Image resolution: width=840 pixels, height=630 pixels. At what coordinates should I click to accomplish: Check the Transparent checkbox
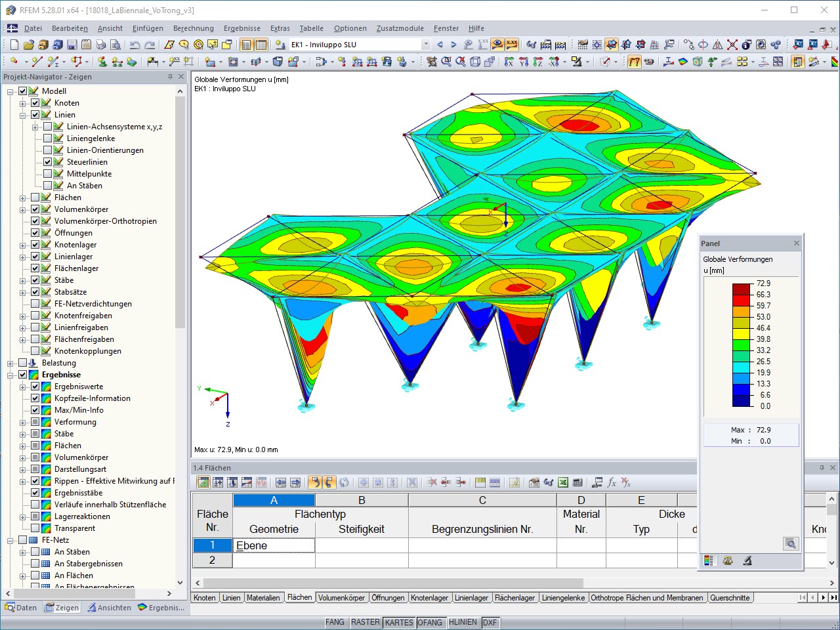pyautogui.click(x=35, y=528)
